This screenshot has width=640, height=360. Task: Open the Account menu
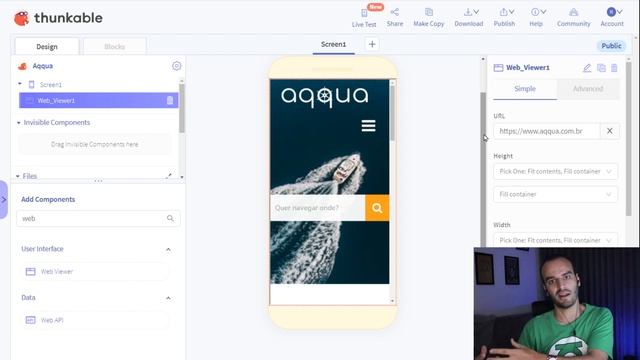[x=612, y=18]
